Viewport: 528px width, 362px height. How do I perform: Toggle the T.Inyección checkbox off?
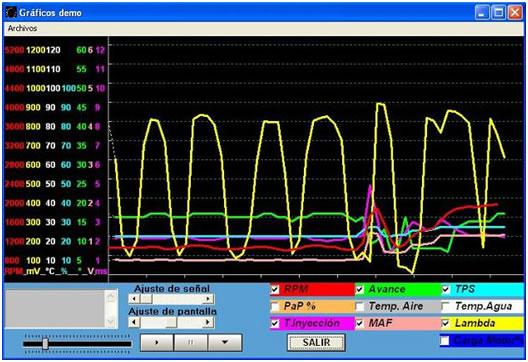(275, 323)
